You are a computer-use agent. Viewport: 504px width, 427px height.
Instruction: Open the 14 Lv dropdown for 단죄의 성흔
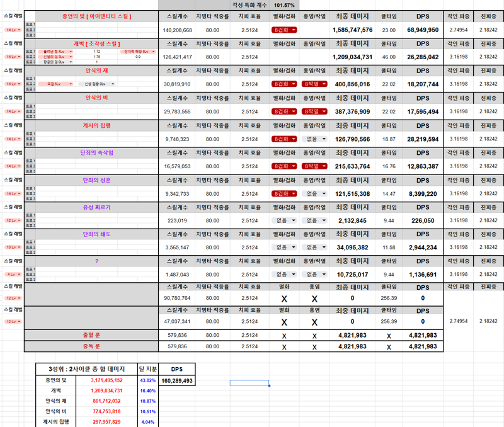tap(13, 194)
